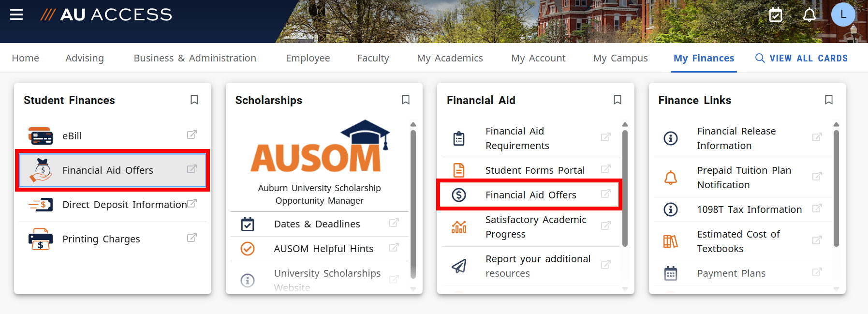Click the Report your additional resources paper plane icon

pos(458,266)
